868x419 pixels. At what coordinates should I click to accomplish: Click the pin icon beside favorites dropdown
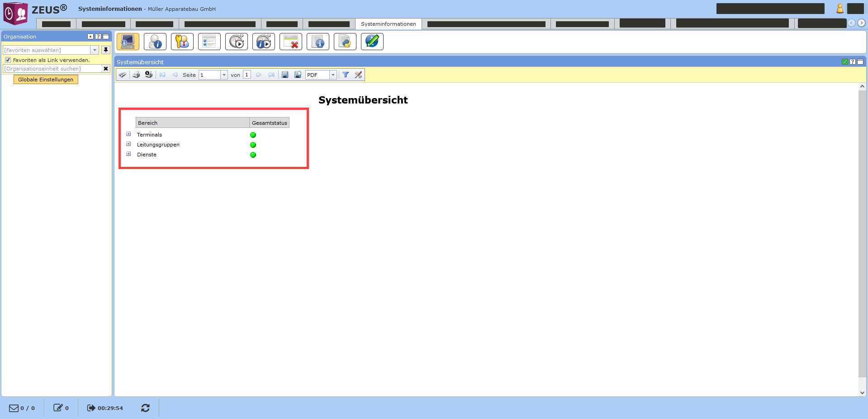106,50
